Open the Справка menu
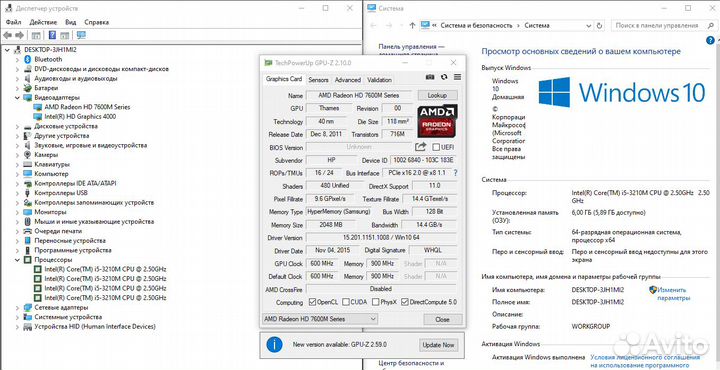Screen dimensions: 720x370 [x=96, y=22]
